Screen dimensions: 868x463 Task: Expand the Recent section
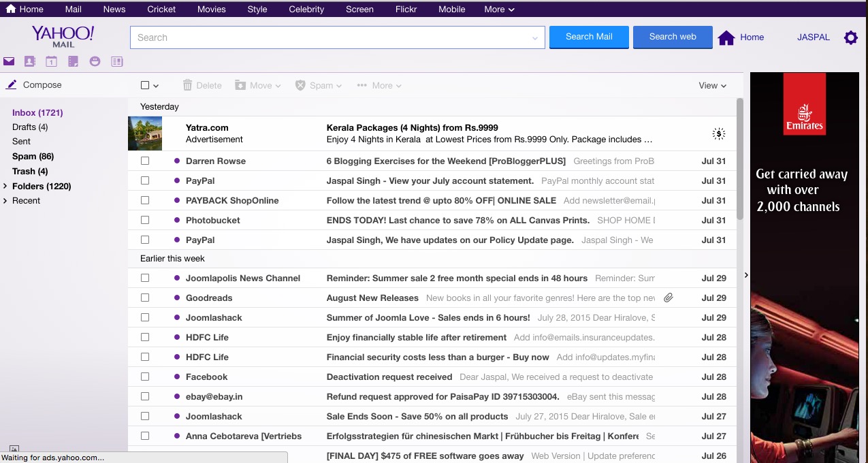pyautogui.click(x=5, y=200)
